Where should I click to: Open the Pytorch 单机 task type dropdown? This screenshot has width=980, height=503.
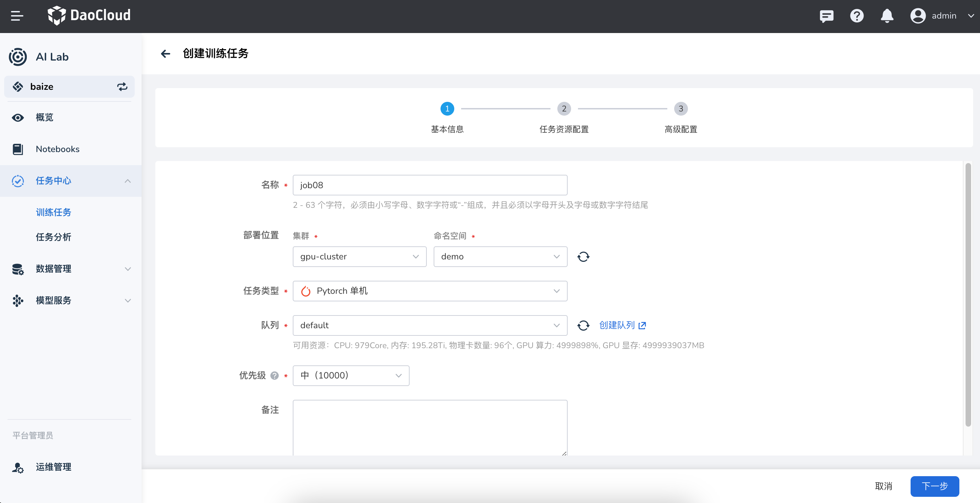coord(430,291)
